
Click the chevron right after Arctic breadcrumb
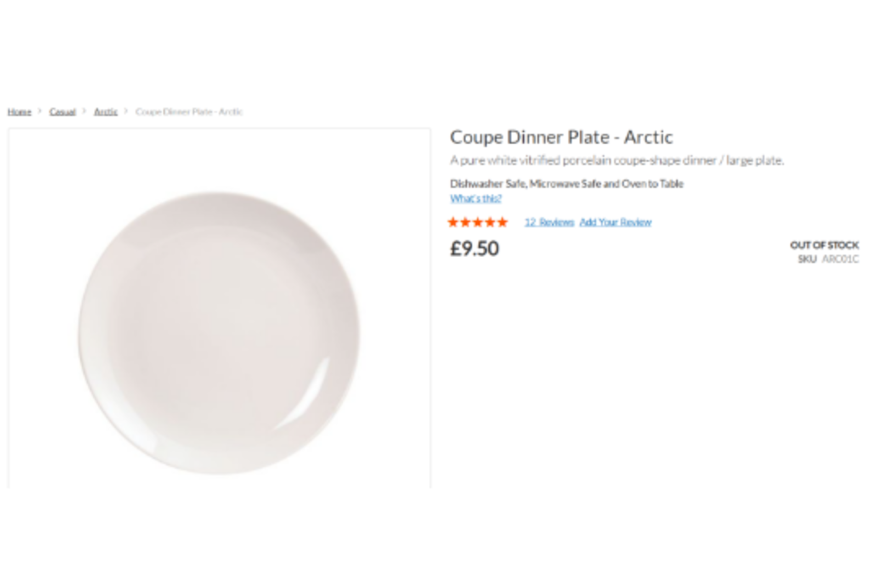click(126, 111)
